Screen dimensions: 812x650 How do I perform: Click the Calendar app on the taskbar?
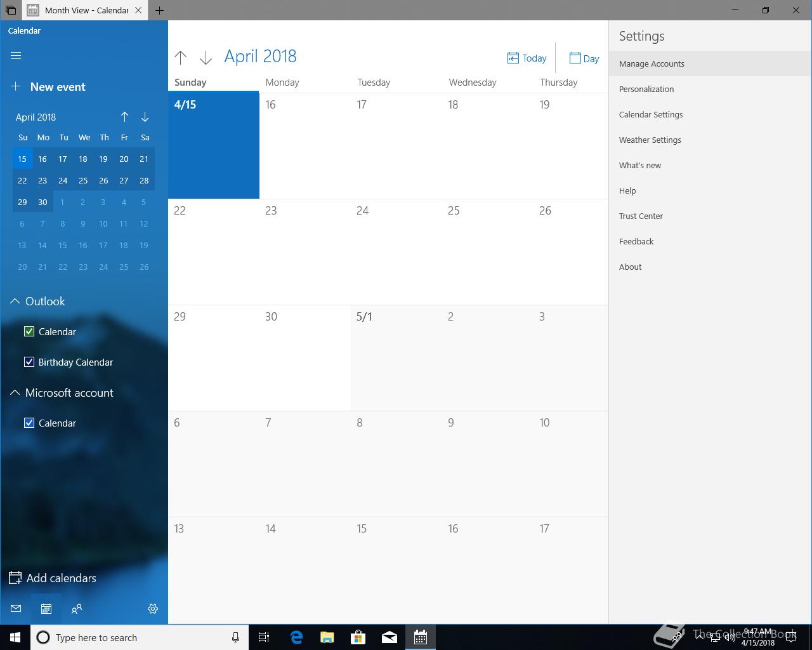point(421,637)
